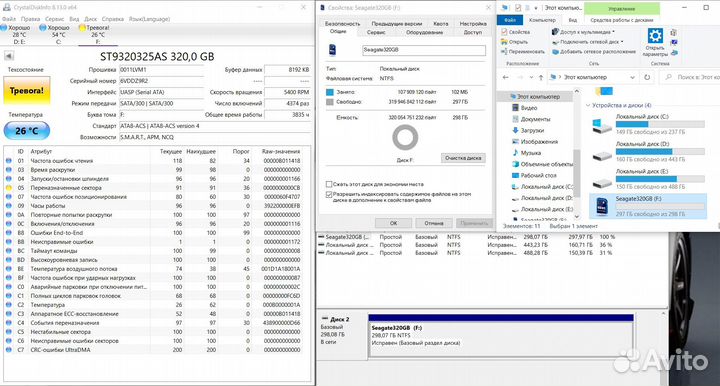Click the uninstall programs icon in Система group
Viewport: 720px width, 386px height.
click(674, 33)
